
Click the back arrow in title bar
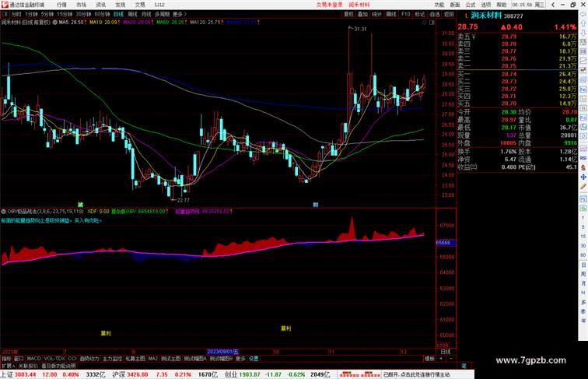553,5
